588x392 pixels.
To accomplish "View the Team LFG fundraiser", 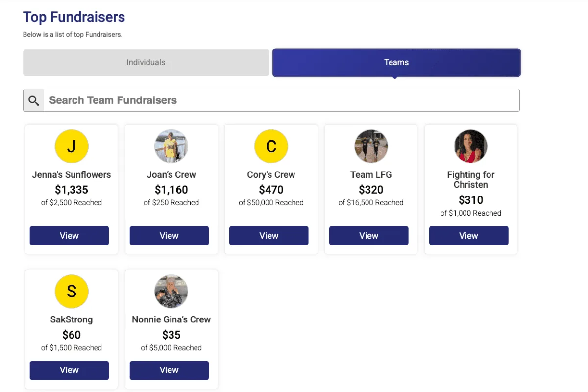I will 368,236.
